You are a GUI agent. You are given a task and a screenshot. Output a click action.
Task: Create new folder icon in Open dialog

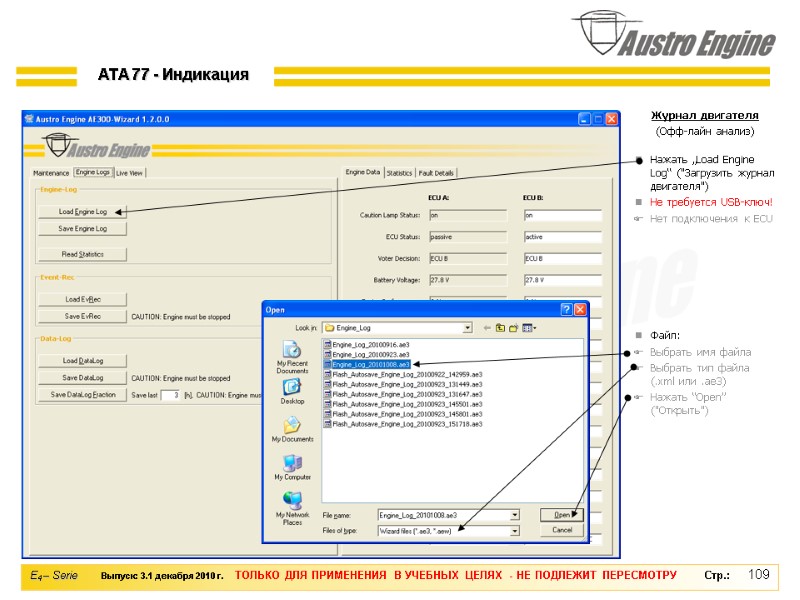(514, 328)
